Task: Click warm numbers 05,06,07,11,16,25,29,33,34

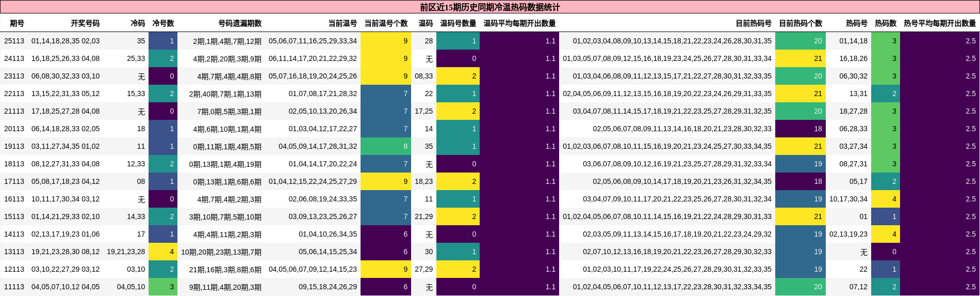Action: pyautogui.click(x=313, y=41)
